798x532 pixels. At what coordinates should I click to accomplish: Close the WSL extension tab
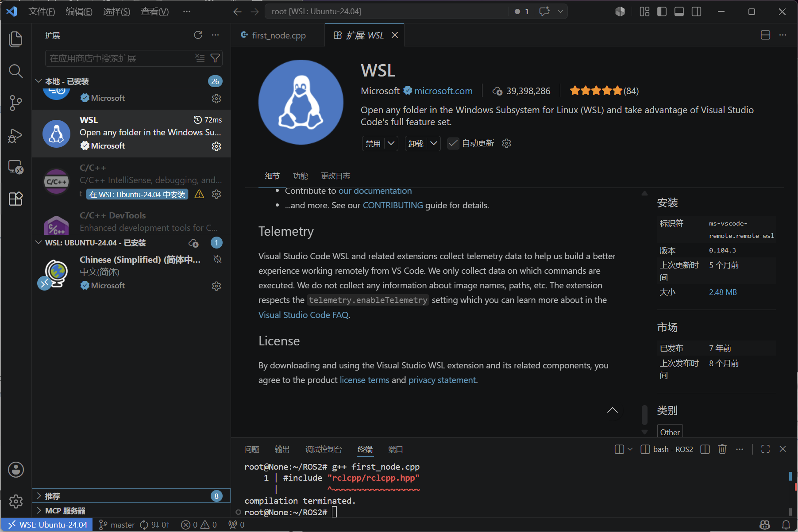[395, 35]
